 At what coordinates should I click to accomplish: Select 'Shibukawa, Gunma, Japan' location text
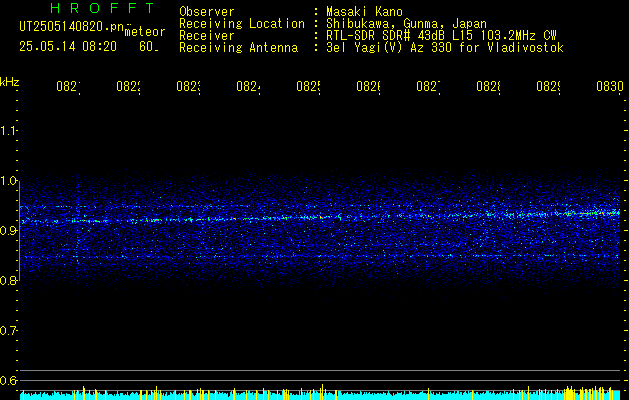point(406,24)
